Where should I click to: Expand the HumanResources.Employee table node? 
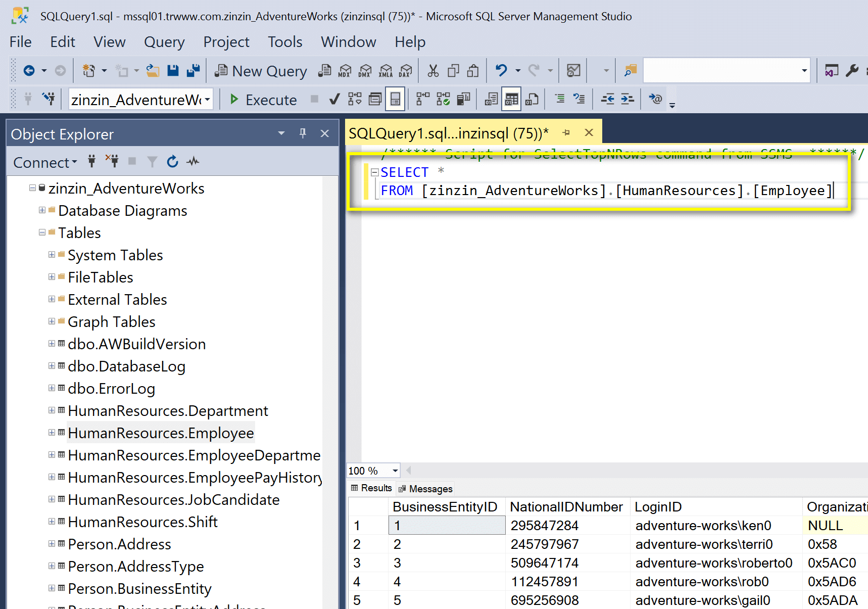[x=52, y=433]
